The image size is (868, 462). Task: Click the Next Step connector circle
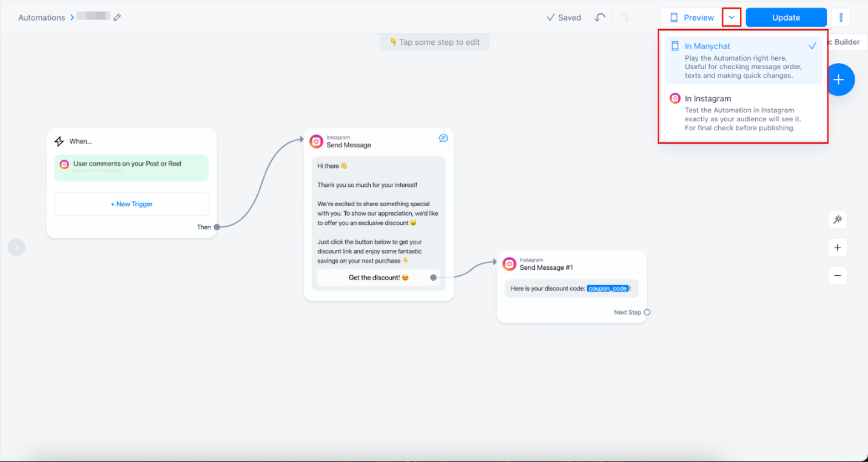647,312
